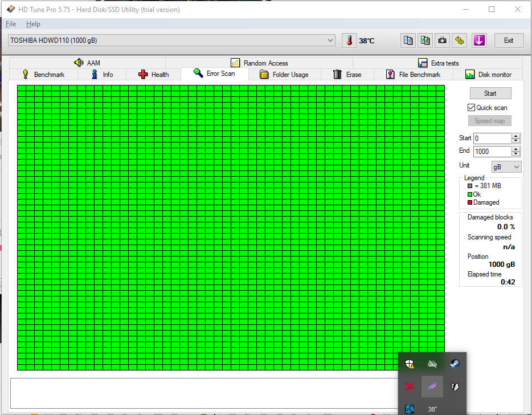Decrease the Start value with down arrow
This screenshot has height=415, width=532.
[x=515, y=141]
